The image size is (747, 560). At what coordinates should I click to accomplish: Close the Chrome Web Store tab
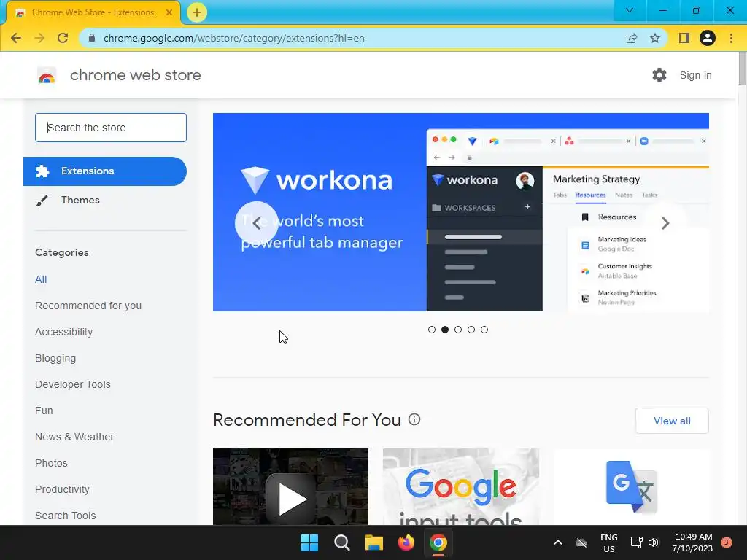(x=169, y=12)
